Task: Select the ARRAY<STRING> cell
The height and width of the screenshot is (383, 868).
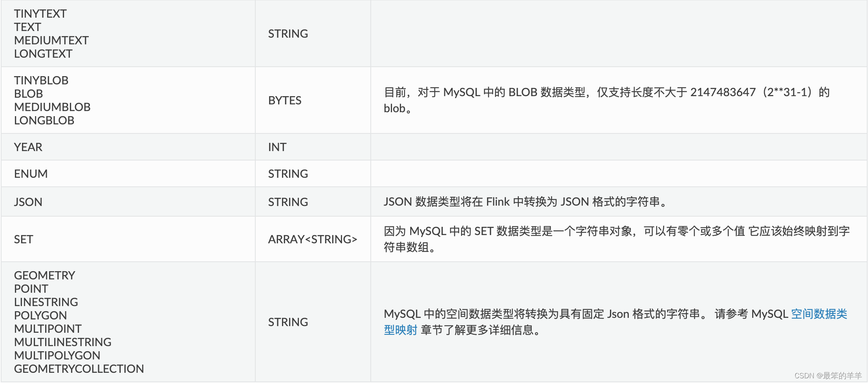Action: (x=313, y=239)
